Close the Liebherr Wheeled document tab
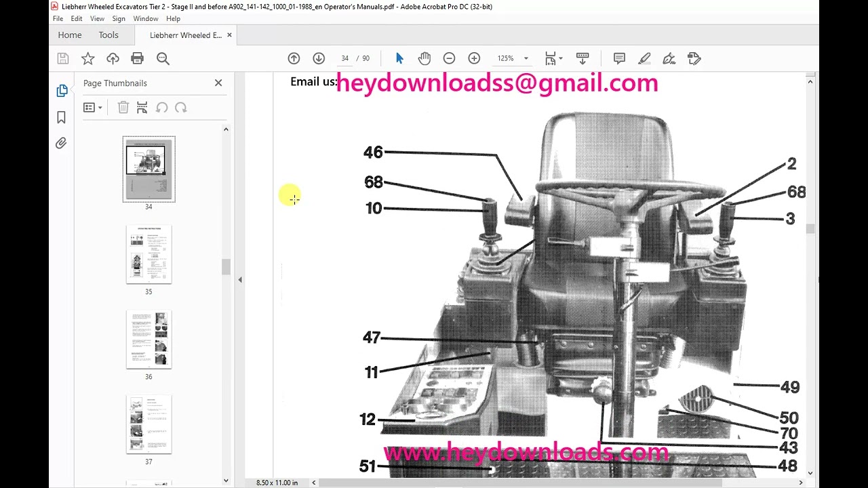 pyautogui.click(x=229, y=35)
